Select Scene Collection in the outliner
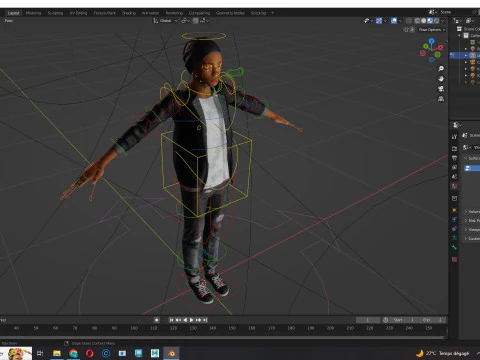 471,29
